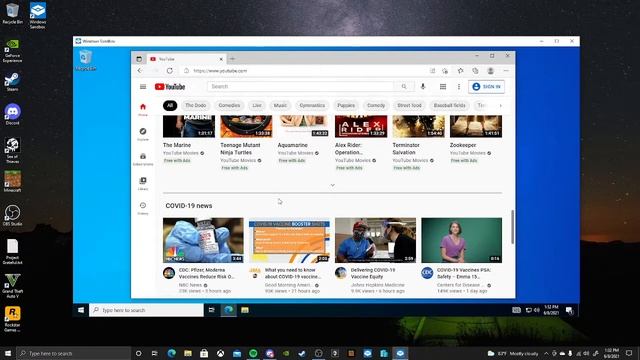Refresh the YouTube page in Edge
Screen dimensions: 640x360
(x=170, y=71)
